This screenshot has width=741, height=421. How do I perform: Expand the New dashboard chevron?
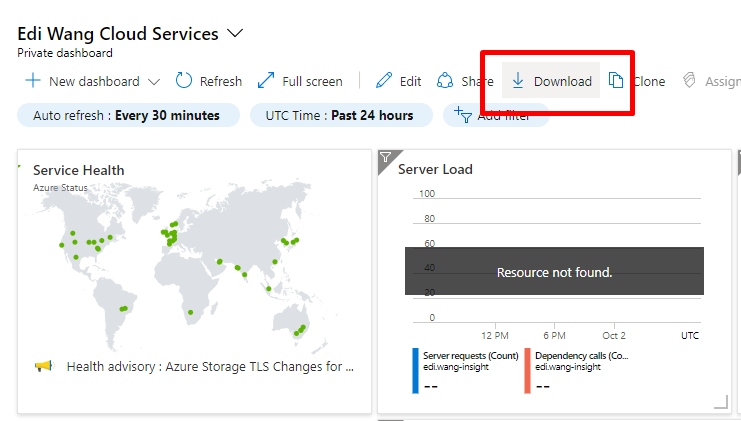coord(154,82)
